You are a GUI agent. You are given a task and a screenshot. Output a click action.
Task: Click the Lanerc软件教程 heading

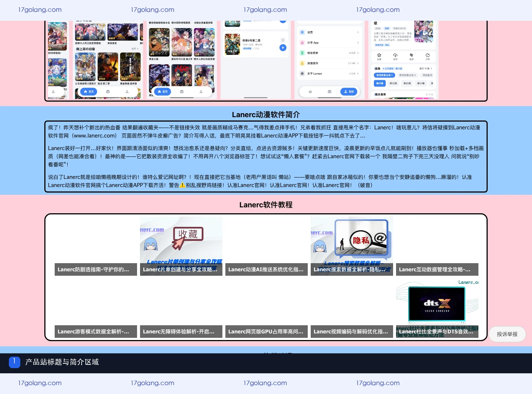pos(266,205)
